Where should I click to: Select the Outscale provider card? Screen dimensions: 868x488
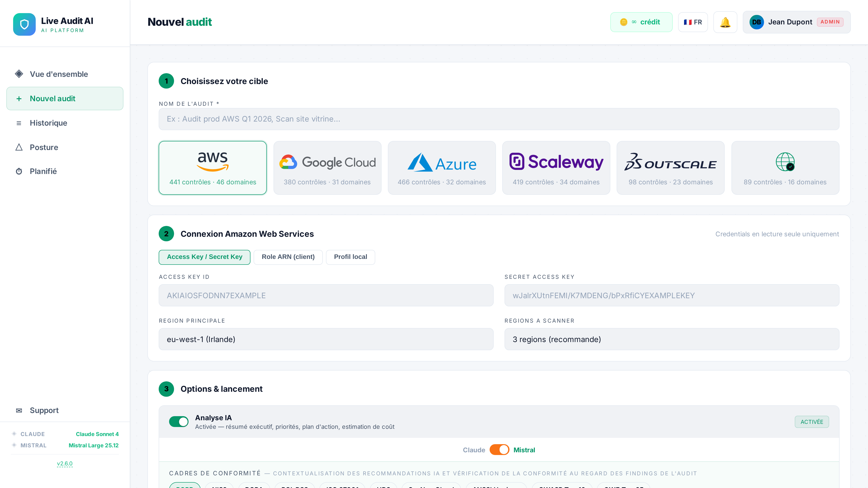[670, 168]
